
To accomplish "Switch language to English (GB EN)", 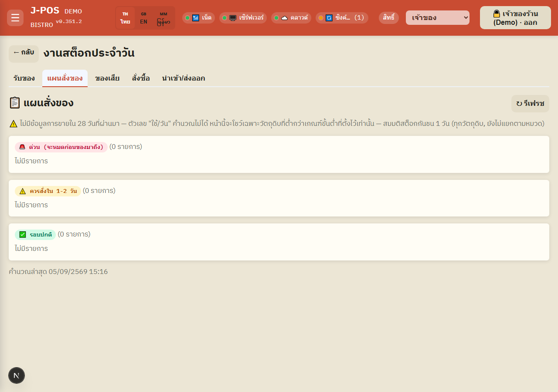I will [x=143, y=18].
